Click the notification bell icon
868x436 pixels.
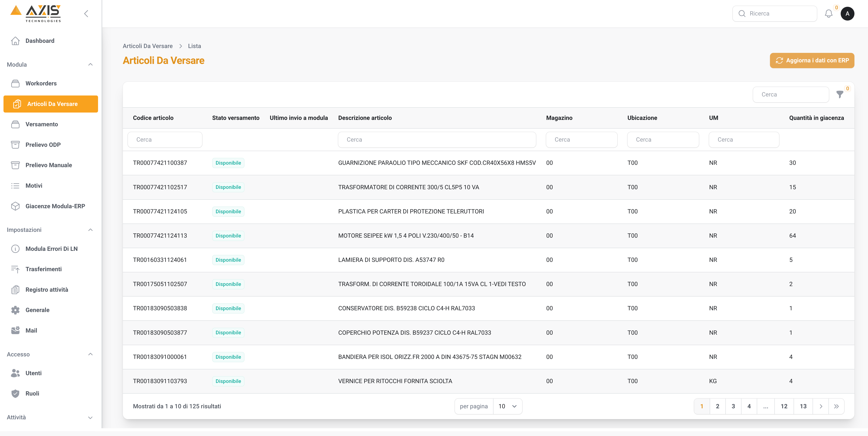click(828, 14)
